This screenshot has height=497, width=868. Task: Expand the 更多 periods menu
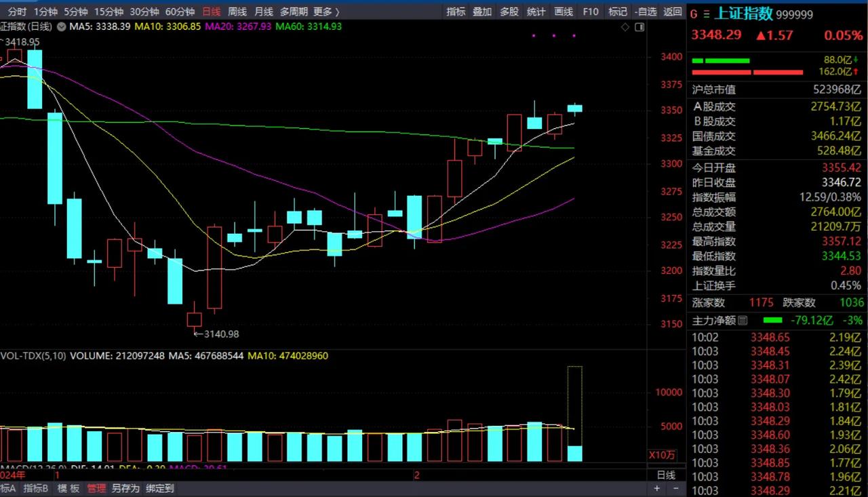(x=326, y=12)
